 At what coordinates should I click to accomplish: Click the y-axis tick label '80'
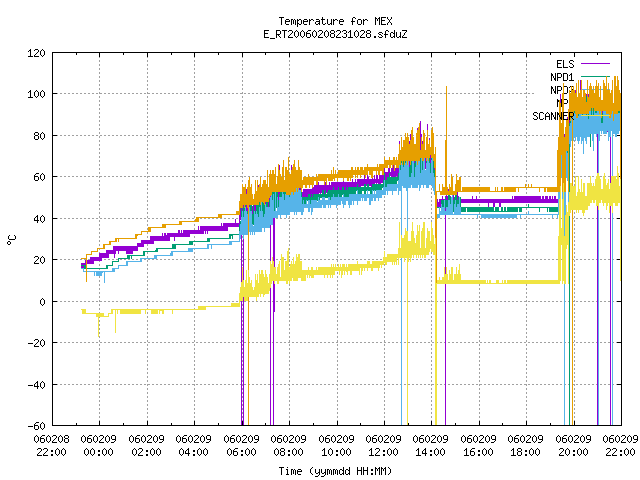[40, 136]
